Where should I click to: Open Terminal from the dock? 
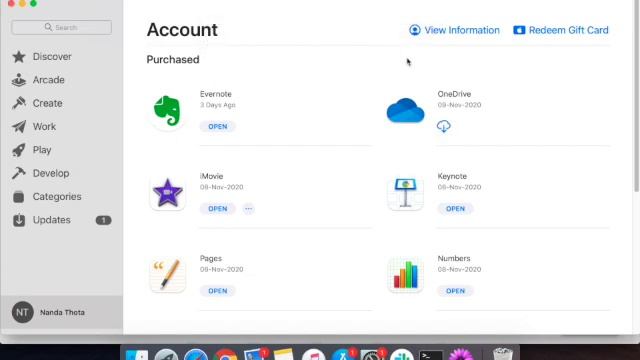pos(431,355)
